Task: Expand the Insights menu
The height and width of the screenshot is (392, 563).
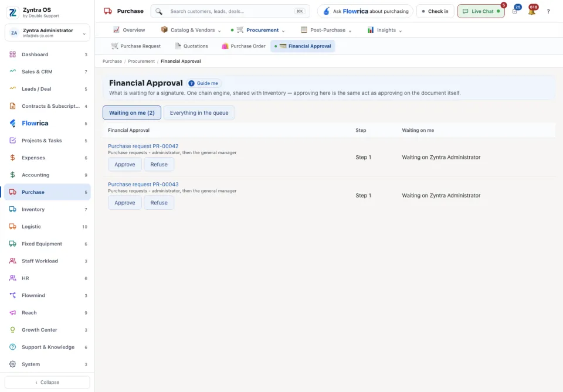Action: [x=384, y=30]
